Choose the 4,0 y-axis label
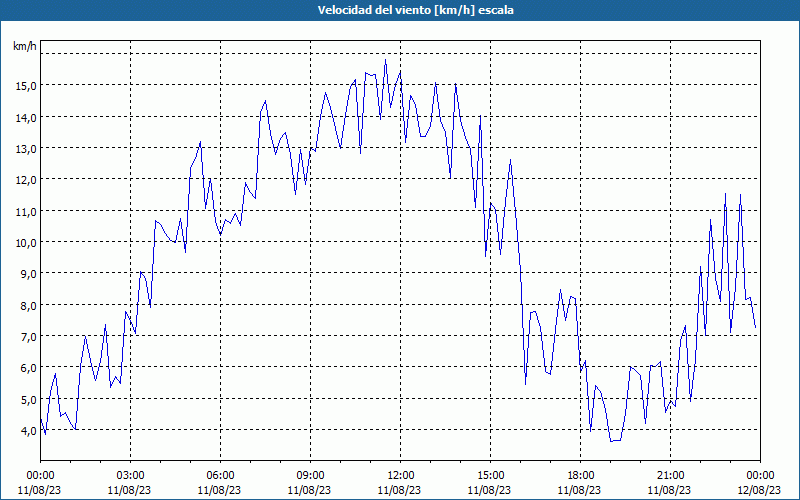Image resolution: width=800 pixels, height=500 pixels. (27, 431)
